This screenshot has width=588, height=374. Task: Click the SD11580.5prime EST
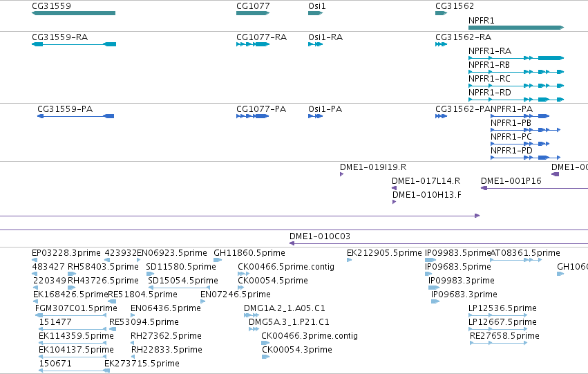(150, 274)
